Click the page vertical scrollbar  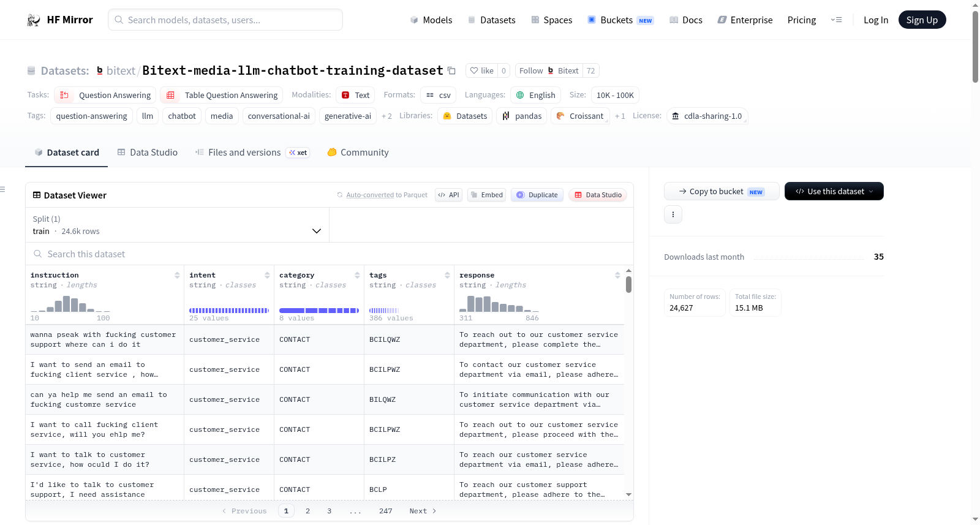tap(975, 47)
